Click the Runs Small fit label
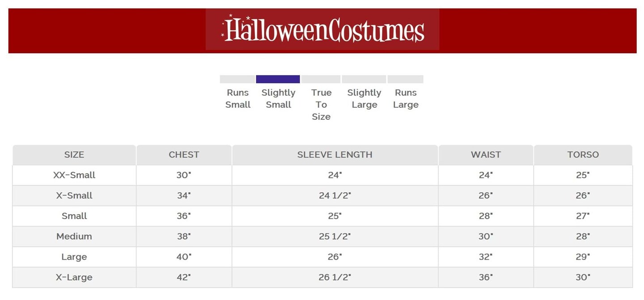Image resolution: width=644 pixels, height=300 pixels. (238, 98)
